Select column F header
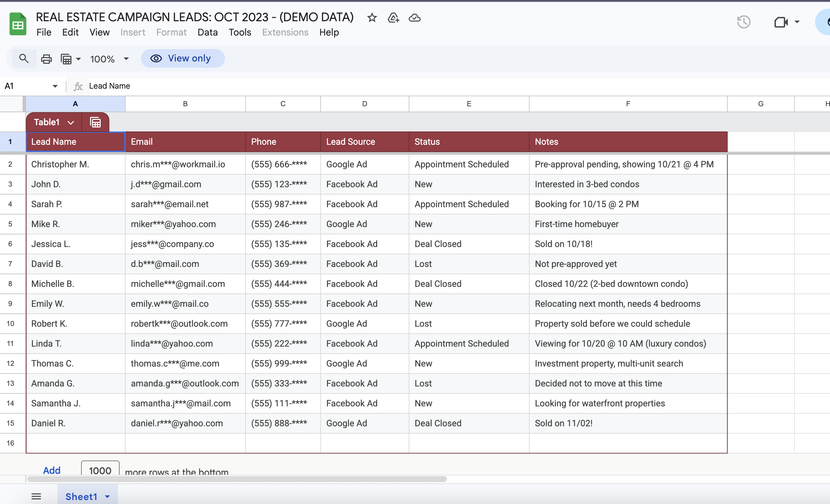This screenshot has height=504, width=830. point(628,104)
